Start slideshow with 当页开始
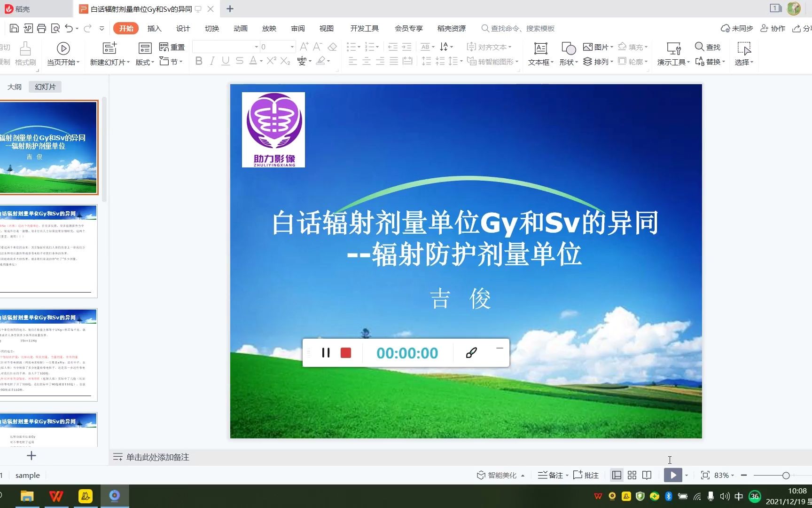This screenshot has height=508, width=812. [x=62, y=53]
